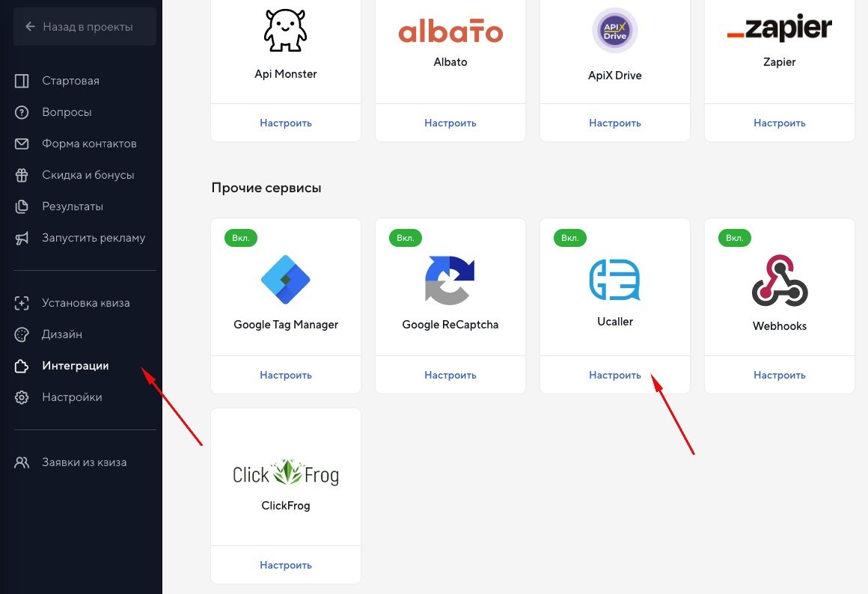Click the ApiX Drive logo
The height and width of the screenshot is (594, 868).
click(615, 31)
